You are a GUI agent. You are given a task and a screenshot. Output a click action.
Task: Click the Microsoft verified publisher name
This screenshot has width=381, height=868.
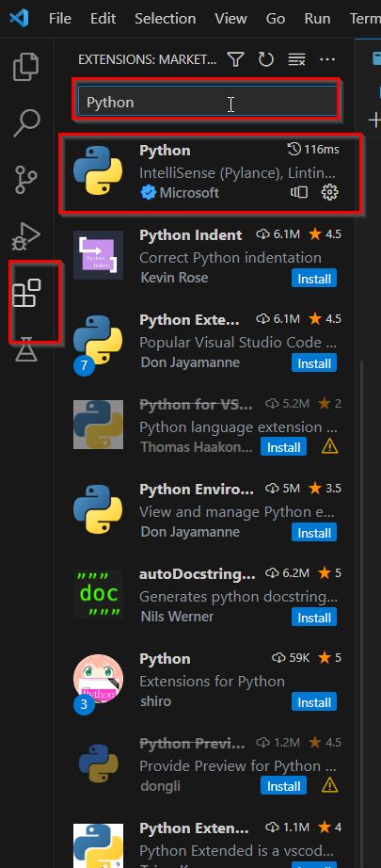(189, 193)
